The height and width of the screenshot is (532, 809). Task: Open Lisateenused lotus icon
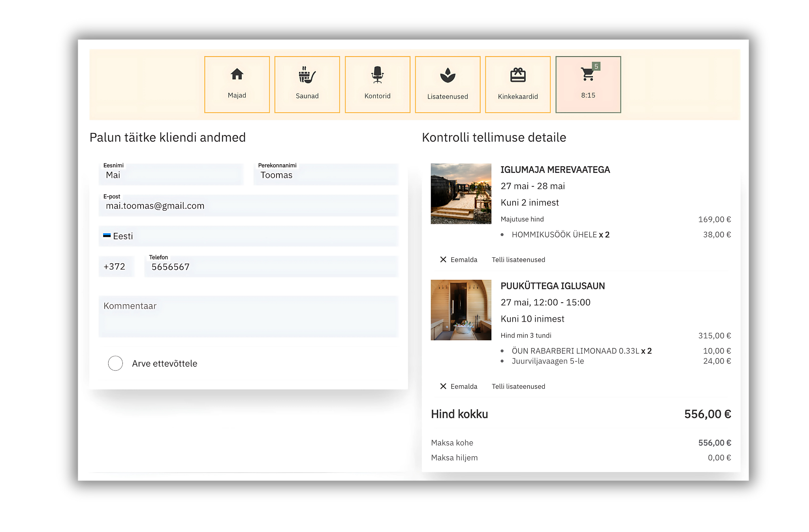tap(448, 75)
